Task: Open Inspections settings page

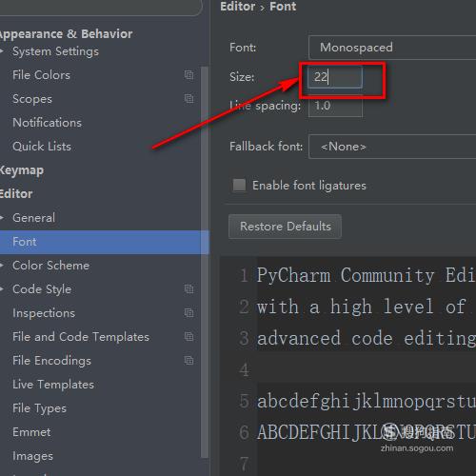Action: point(44,313)
